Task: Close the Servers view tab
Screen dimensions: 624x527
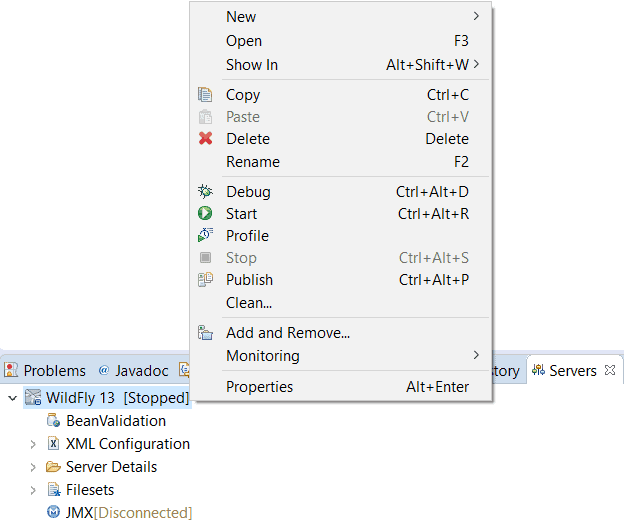Action: click(x=610, y=370)
